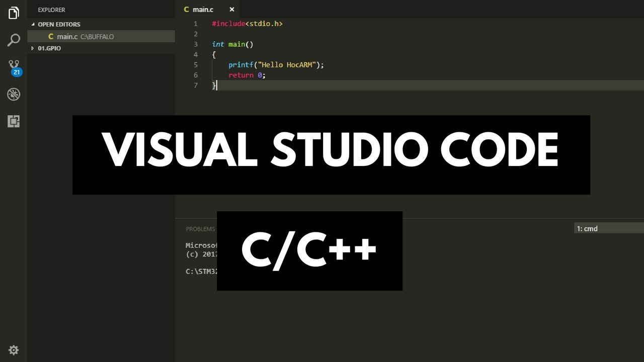This screenshot has width=644, height=362.
Task: Click line number 3 in gutter
Action: (196, 44)
